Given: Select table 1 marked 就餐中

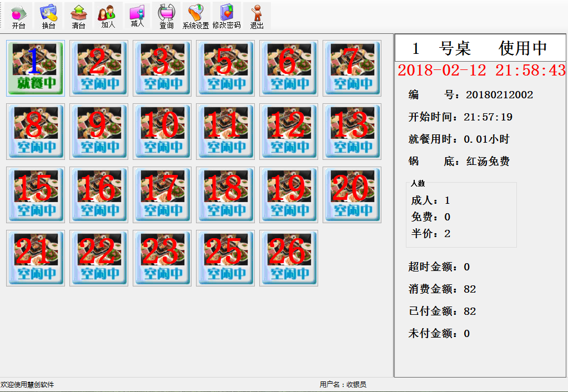Looking at the screenshot, I should (x=36, y=68).
